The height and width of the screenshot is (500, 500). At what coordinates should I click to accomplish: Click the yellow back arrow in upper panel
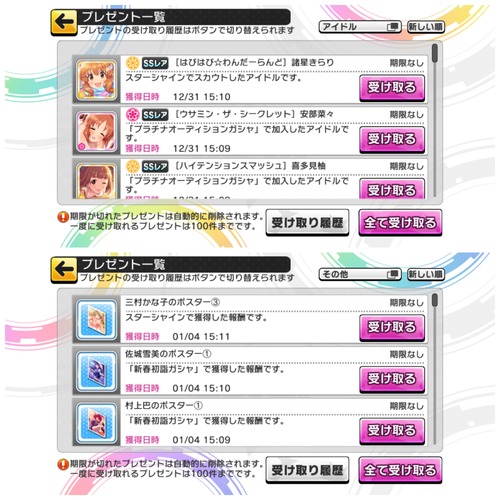coord(64,22)
